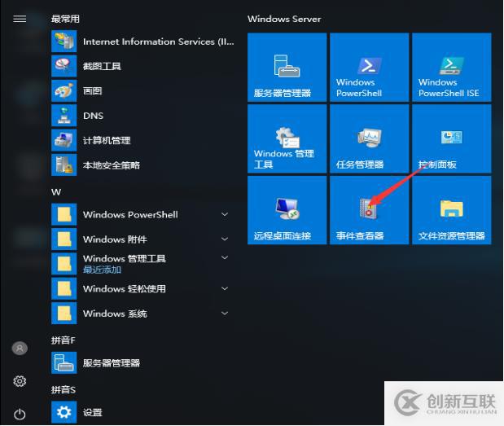This screenshot has width=504, height=426.
Task: Open the Windows 管理工具 tile
Action: pos(287,138)
